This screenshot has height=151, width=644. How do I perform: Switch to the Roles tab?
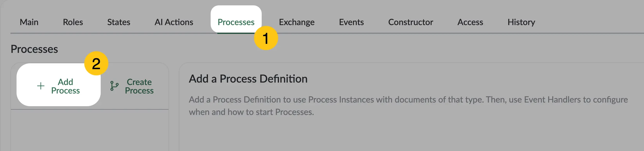(73, 22)
